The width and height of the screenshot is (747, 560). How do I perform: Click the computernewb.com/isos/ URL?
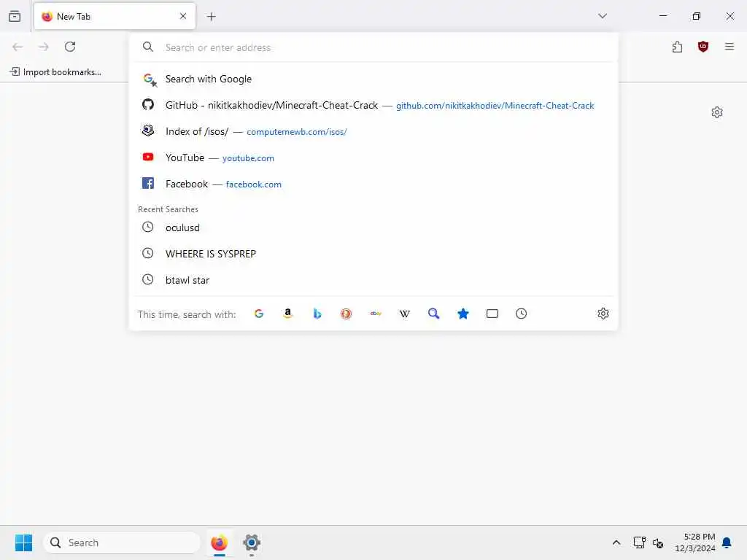(297, 132)
